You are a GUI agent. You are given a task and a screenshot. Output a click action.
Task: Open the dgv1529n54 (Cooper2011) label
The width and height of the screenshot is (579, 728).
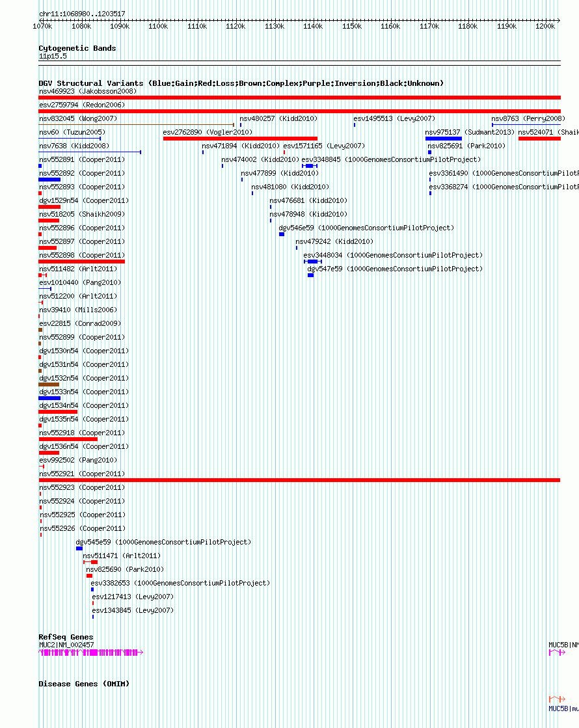84,201
